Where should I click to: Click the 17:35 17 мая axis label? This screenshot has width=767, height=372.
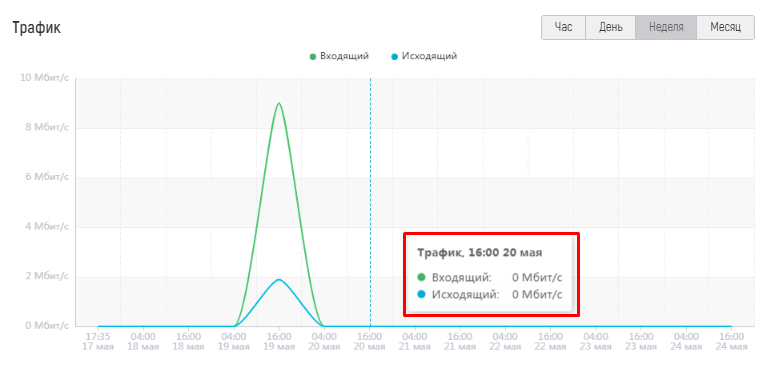click(98, 342)
